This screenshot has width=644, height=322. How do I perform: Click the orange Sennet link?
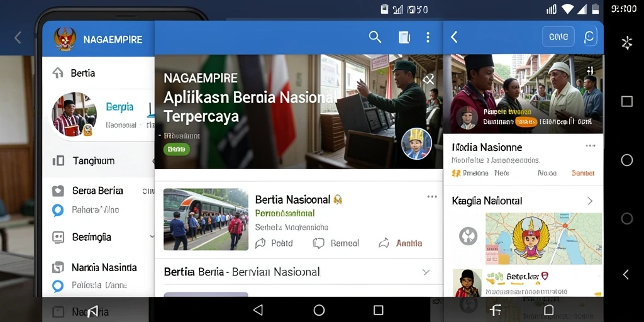pyautogui.click(x=583, y=174)
